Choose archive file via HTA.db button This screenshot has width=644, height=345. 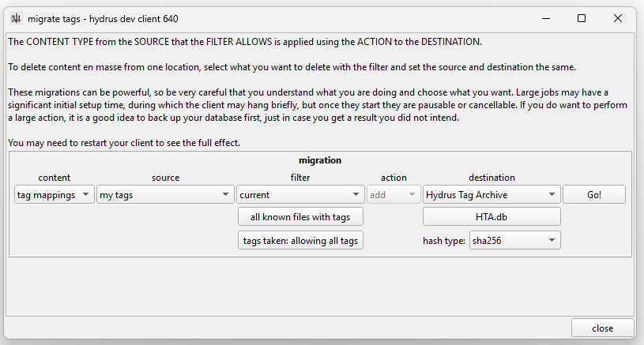[x=491, y=217]
